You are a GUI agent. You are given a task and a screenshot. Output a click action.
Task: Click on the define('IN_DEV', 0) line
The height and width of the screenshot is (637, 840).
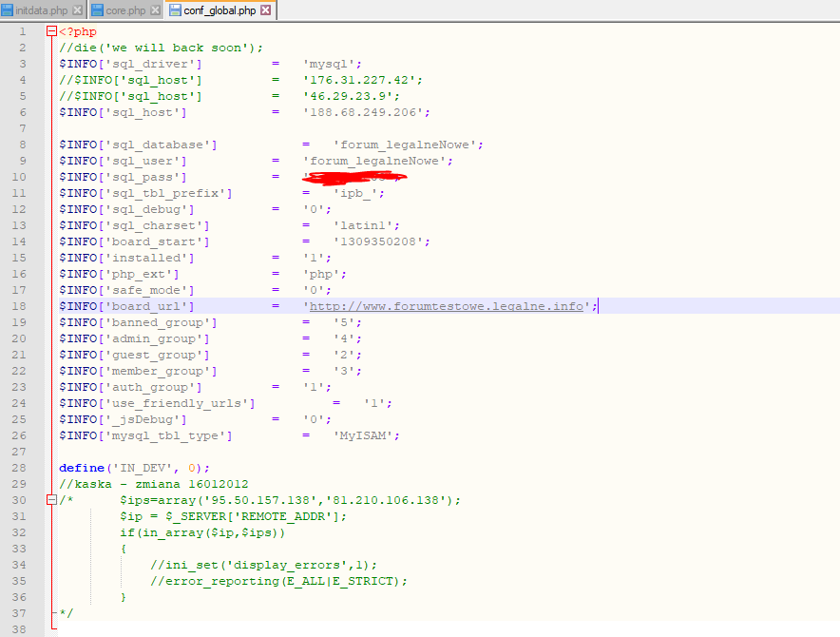pyautogui.click(x=133, y=468)
